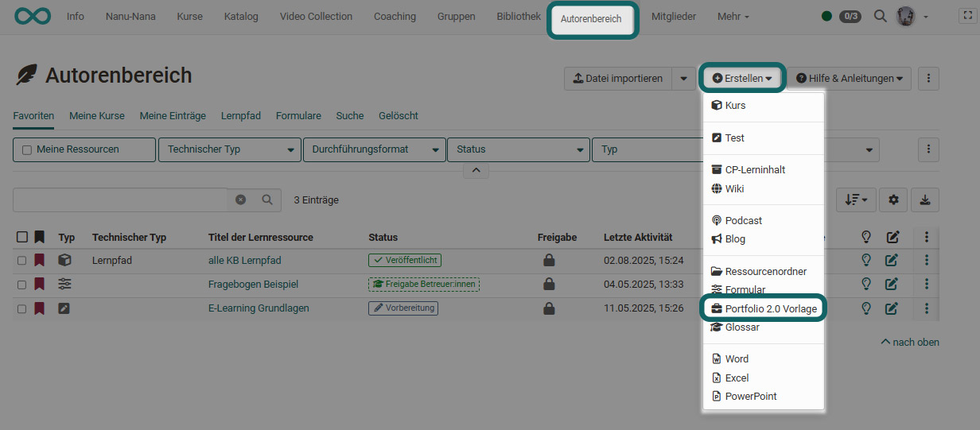The height and width of the screenshot is (430, 980).
Task: Open the search magnifier in top bar
Action: [x=880, y=16]
